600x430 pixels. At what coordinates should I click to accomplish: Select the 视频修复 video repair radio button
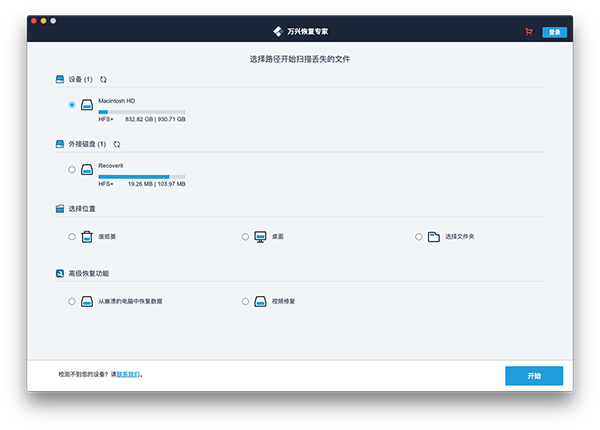(245, 301)
